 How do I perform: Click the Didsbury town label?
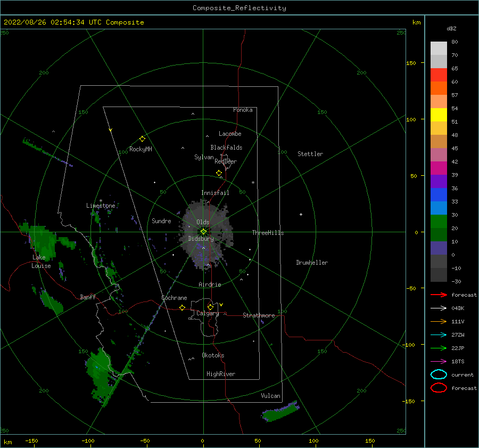(201, 239)
